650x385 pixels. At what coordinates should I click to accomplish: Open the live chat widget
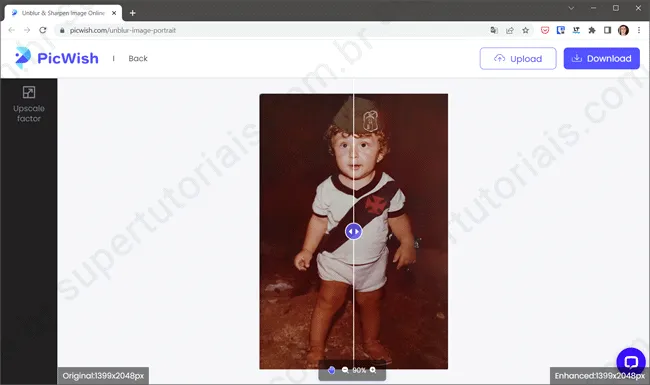pos(631,362)
